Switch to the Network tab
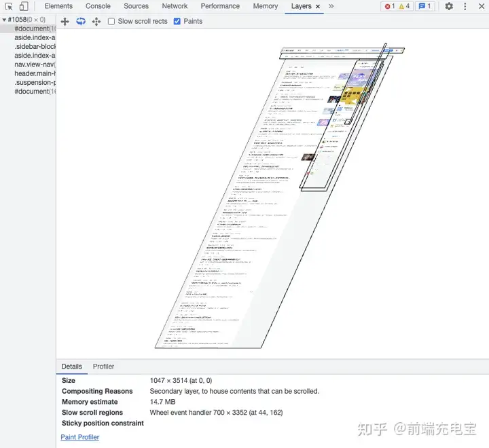Screen dimensions: 489x448 175,6
